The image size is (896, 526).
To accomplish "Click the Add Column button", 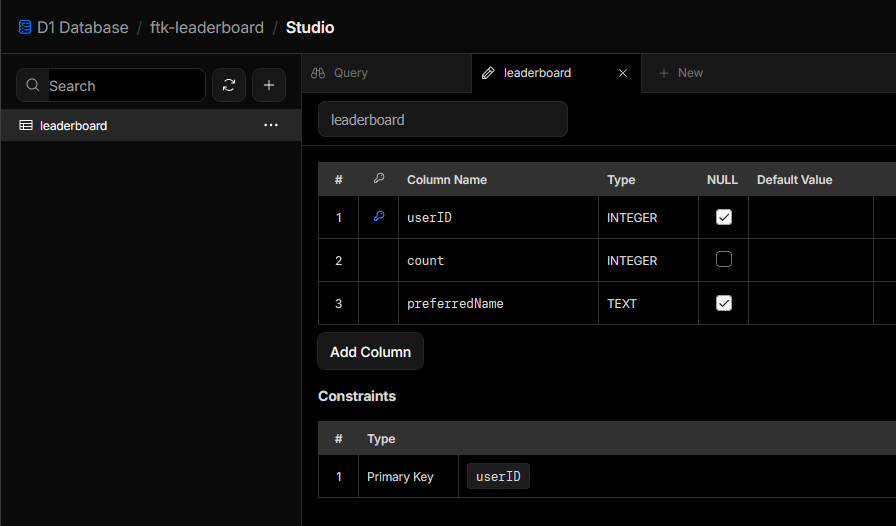I will pyautogui.click(x=370, y=352).
